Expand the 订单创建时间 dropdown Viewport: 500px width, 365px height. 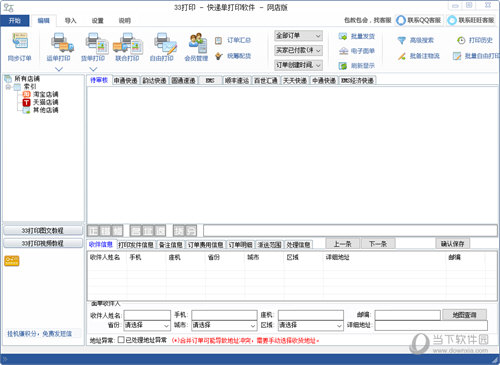pyautogui.click(x=298, y=65)
